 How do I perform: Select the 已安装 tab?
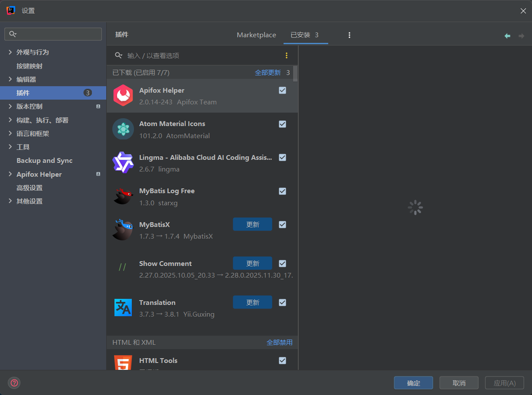coord(305,35)
